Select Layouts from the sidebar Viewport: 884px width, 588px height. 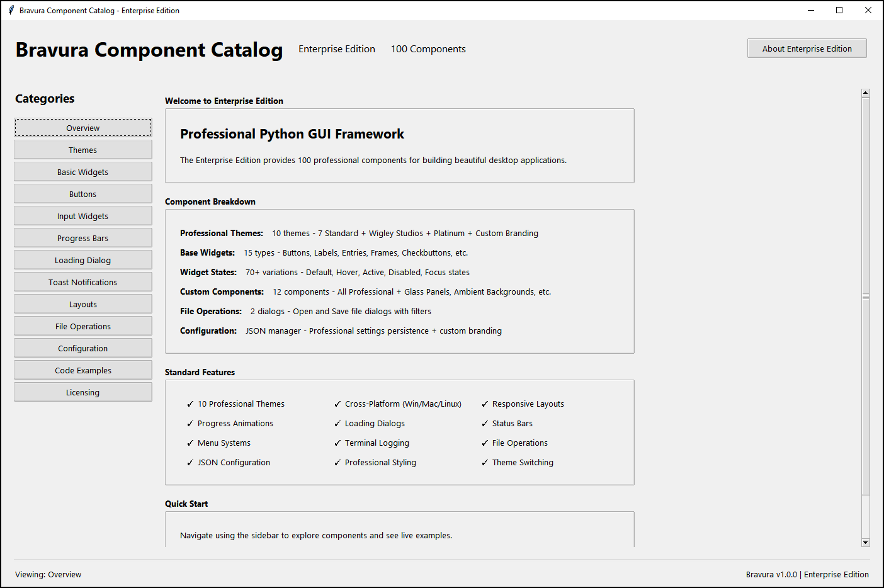(x=82, y=303)
